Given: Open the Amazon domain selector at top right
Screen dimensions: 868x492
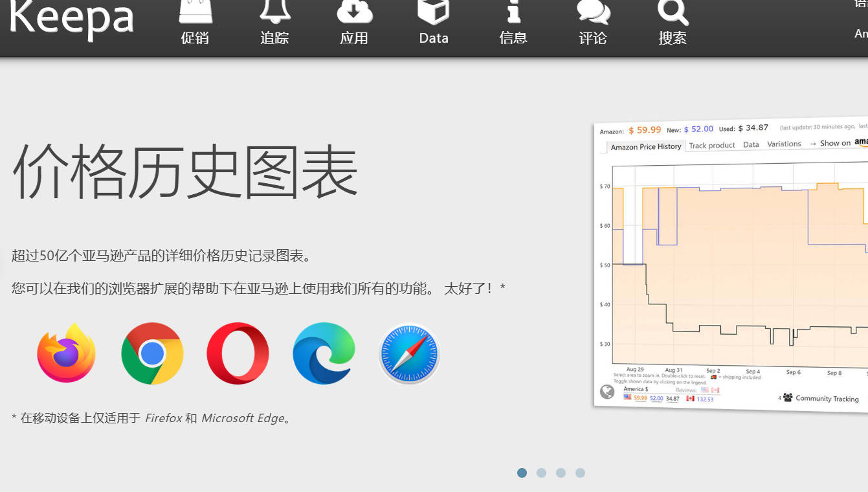Looking at the screenshot, I should pyautogui.click(x=860, y=33).
